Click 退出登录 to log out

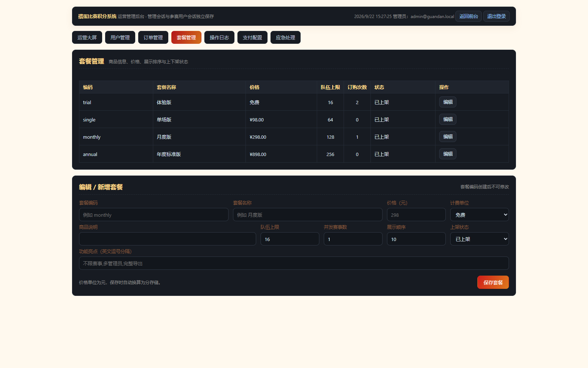pos(496,16)
